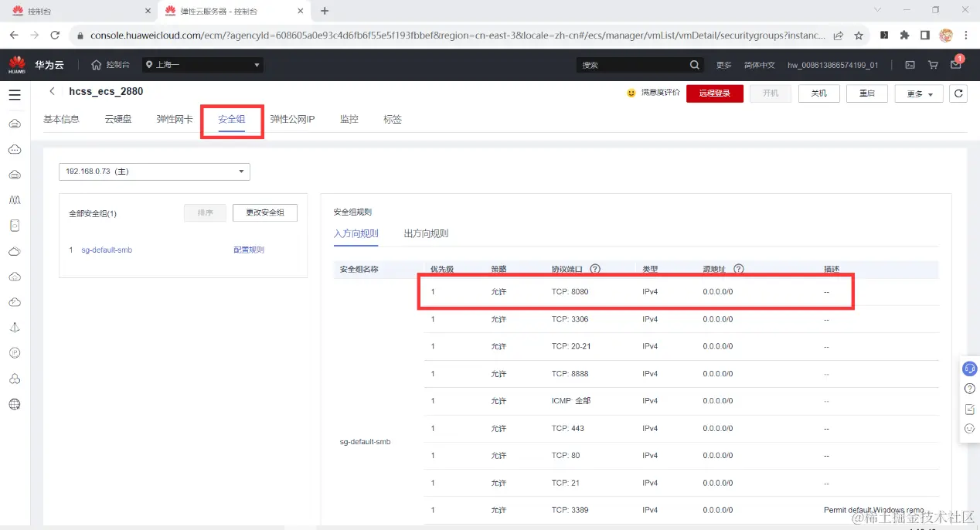Open the messages envelope icon
Screen dimensions: 980x530
(x=956, y=65)
